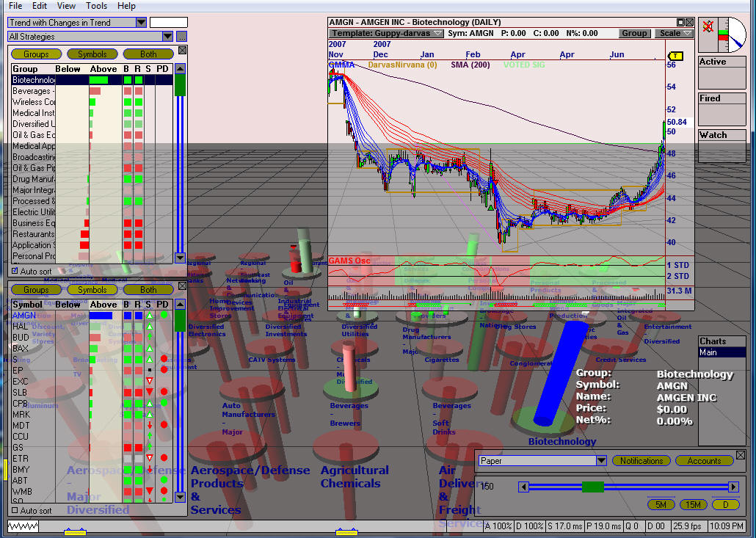Open the Scale dropdown in chart
The height and width of the screenshot is (538, 756).
coord(674,33)
